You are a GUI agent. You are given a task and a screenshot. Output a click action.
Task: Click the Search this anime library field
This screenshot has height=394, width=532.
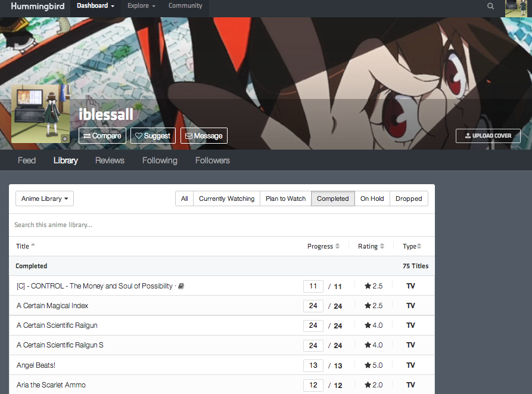pos(220,225)
